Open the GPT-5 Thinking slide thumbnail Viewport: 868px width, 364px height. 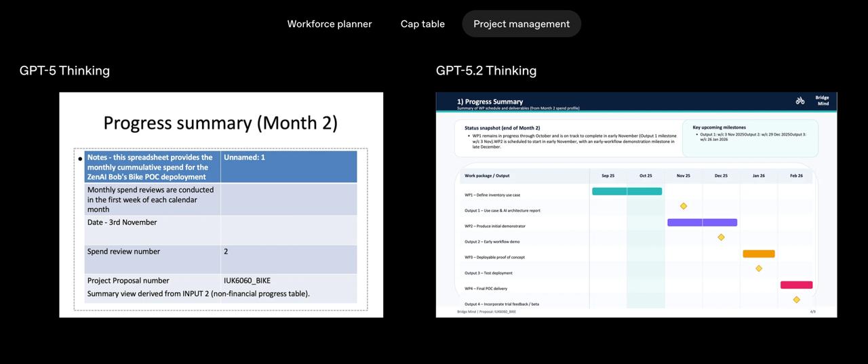(x=221, y=205)
